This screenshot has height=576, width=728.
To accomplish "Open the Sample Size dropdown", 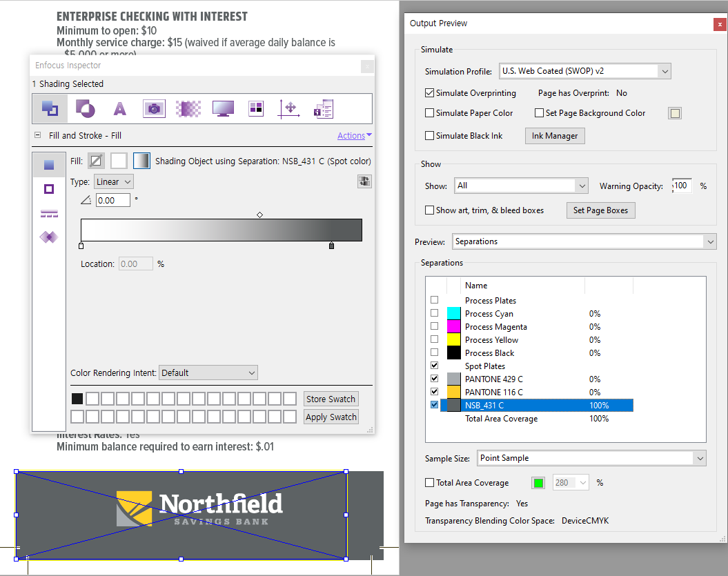I will (x=591, y=458).
